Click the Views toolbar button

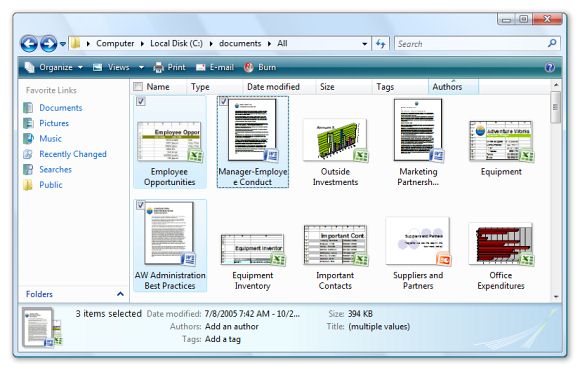coord(112,67)
